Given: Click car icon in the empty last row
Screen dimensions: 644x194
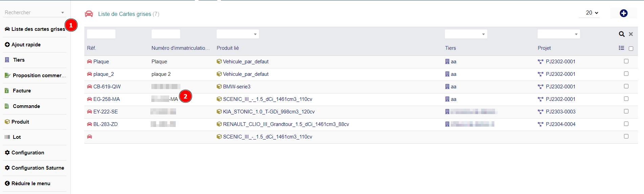Looking at the screenshot, I should pyautogui.click(x=89, y=137).
